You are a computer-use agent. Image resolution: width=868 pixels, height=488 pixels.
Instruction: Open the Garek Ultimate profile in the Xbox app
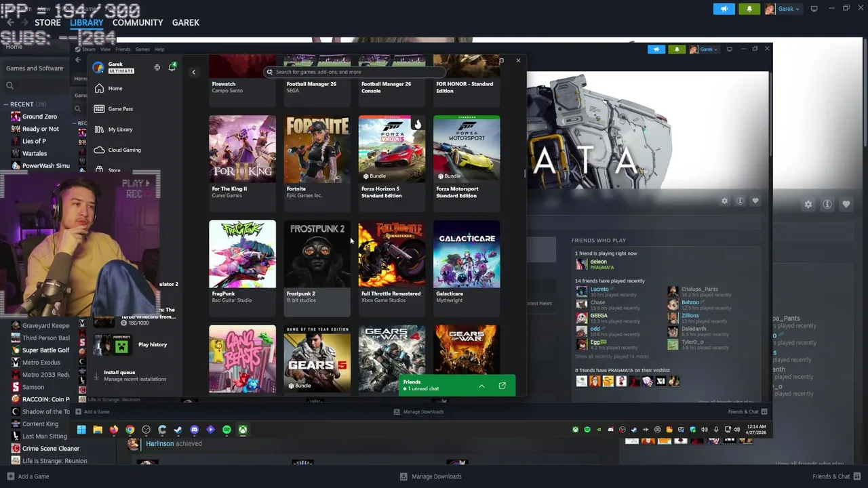115,67
